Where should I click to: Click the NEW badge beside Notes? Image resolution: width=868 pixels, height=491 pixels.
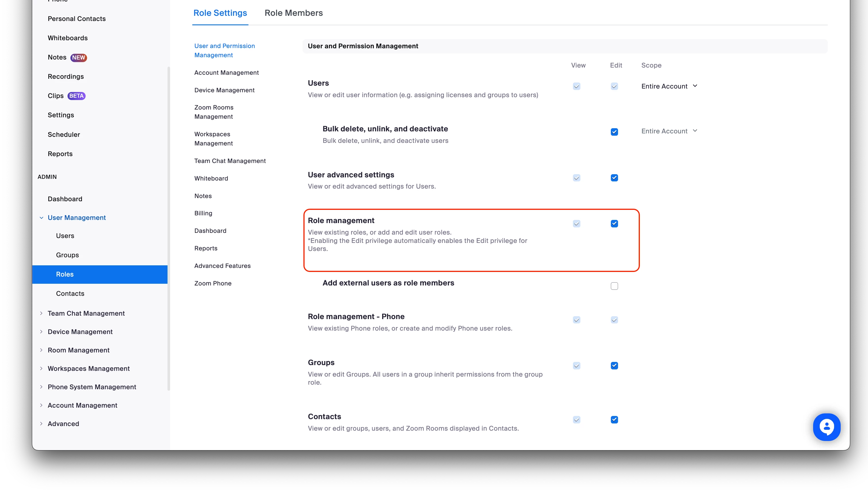coord(78,58)
